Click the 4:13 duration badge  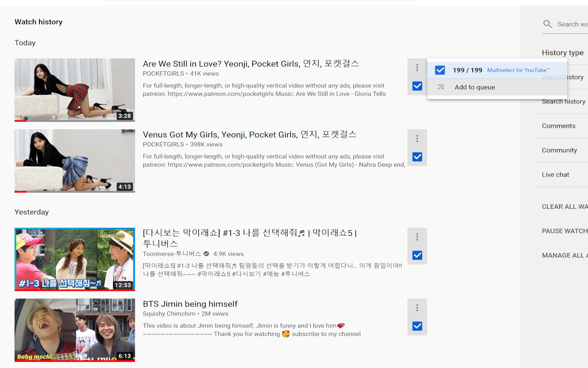pos(124,187)
